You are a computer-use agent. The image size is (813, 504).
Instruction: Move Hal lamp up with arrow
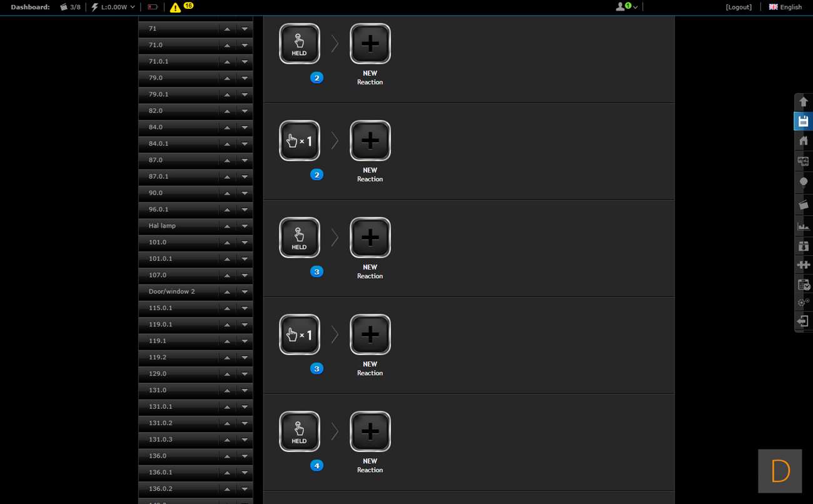click(227, 226)
